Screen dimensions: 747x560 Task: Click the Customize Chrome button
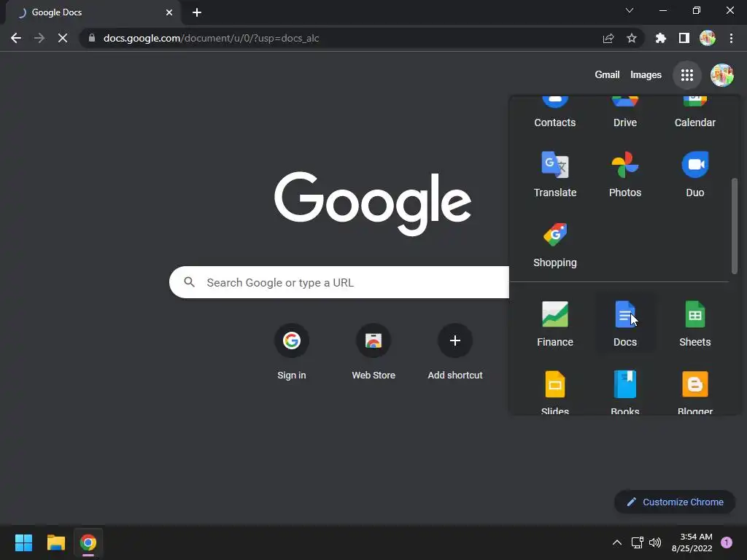pos(675,502)
